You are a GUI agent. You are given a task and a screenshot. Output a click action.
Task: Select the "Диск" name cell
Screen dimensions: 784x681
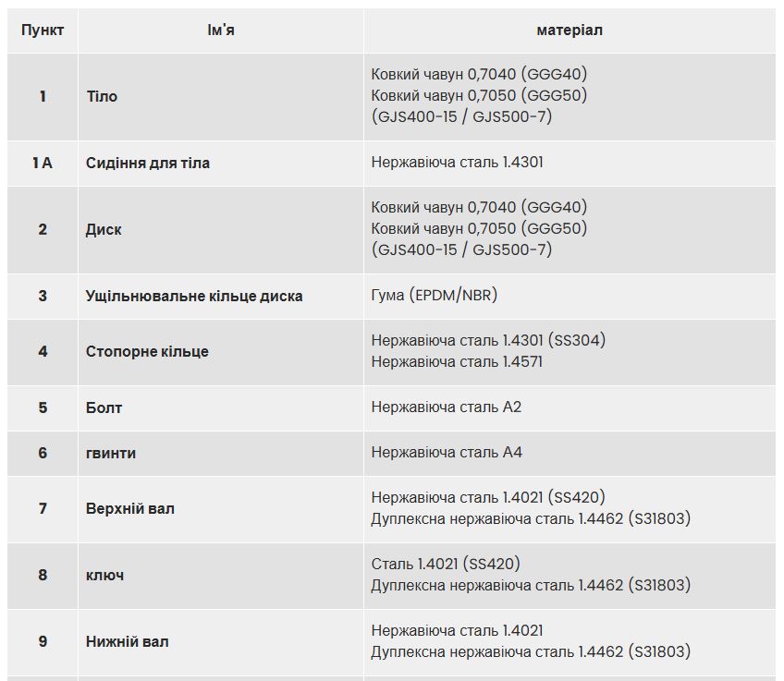pos(104,229)
